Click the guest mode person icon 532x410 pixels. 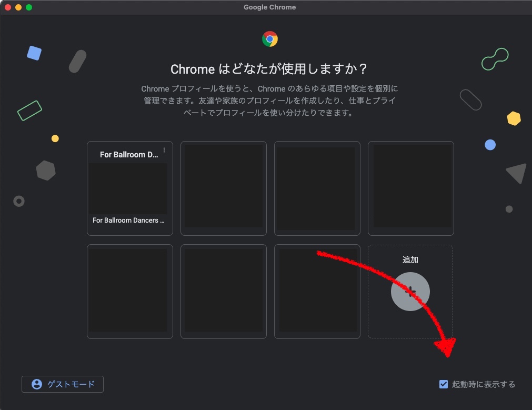pos(37,384)
